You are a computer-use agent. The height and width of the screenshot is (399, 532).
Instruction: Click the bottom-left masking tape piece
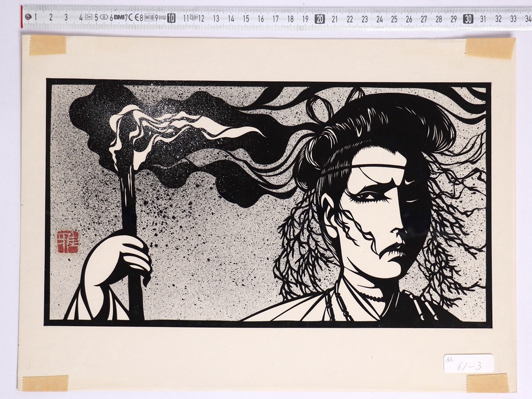45,383
